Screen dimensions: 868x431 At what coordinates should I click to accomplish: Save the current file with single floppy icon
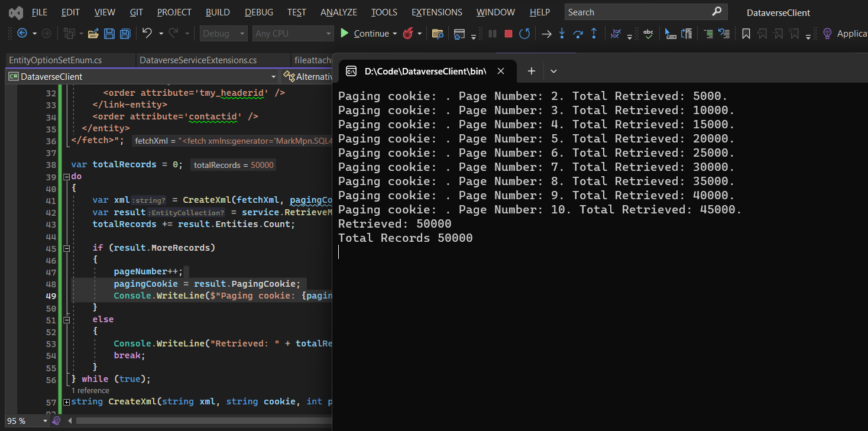(109, 34)
